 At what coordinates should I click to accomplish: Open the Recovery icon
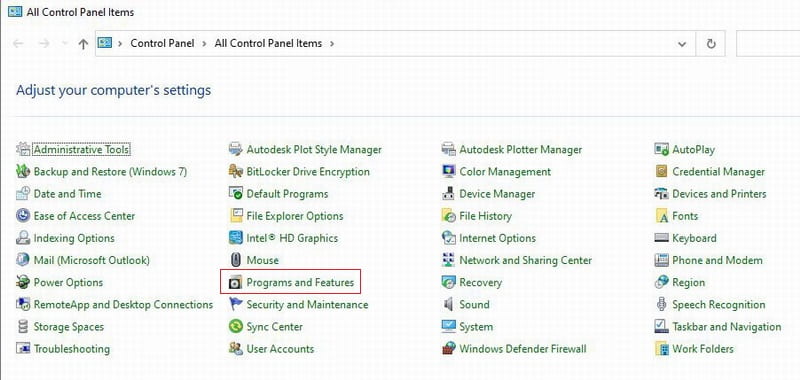pyautogui.click(x=448, y=282)
